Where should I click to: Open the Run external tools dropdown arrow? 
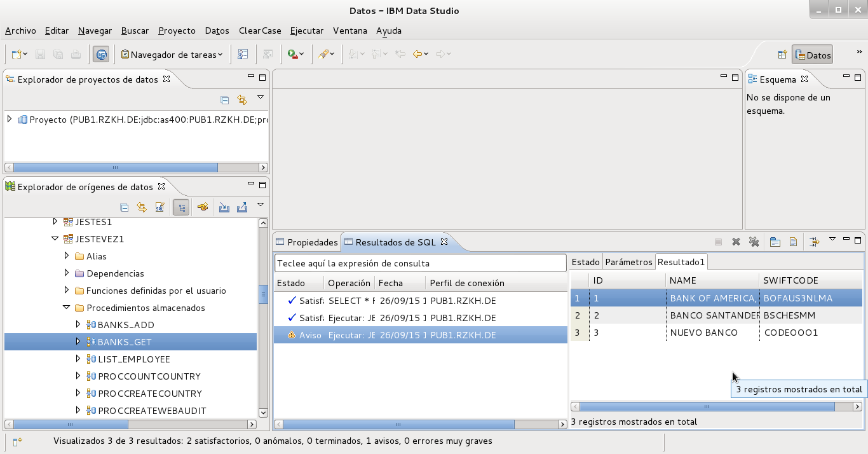[x=301, y=55]
